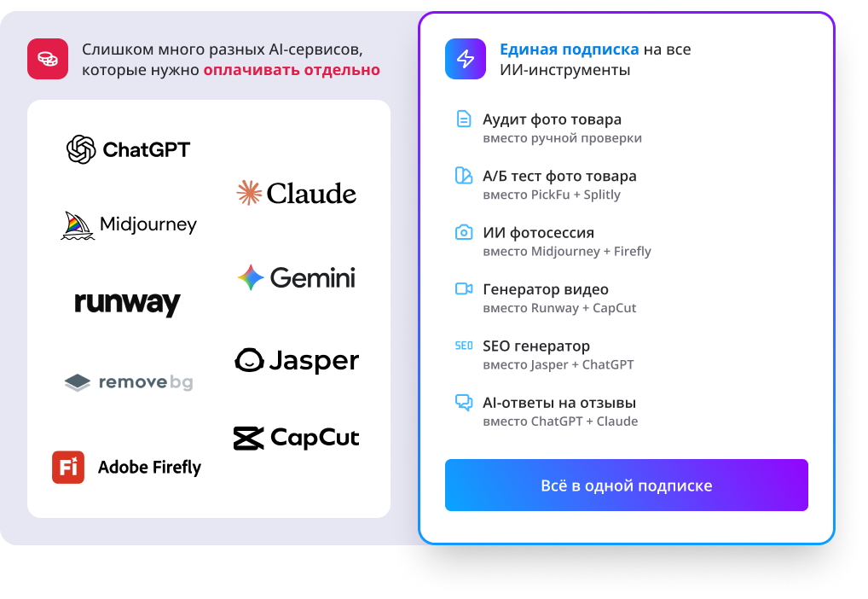The height and width of the screenshot is (599, 868).
Task: Click the ChatGPT logo
Action: pyautogui.click(x=128, y=149)
